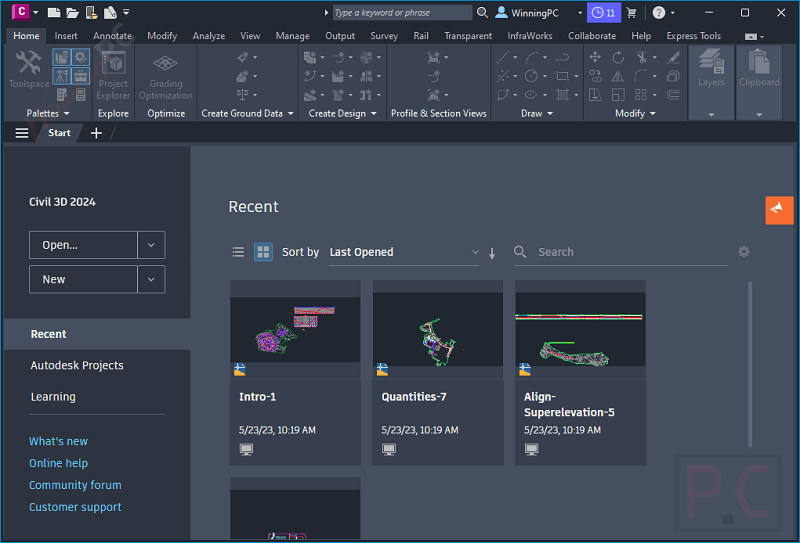The image size is (800, 543).
Task: Click the New drawing button
Action: click(x=83, y=279)
